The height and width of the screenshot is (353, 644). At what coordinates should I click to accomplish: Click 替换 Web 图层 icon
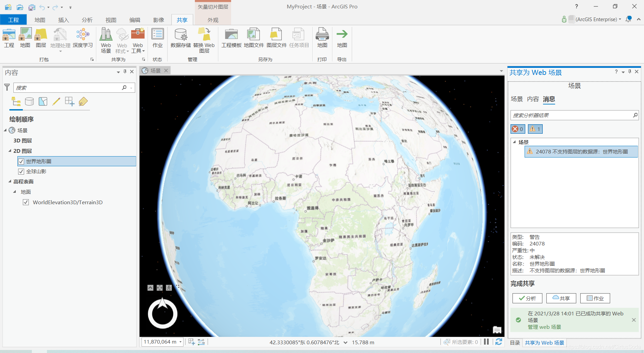204,40
